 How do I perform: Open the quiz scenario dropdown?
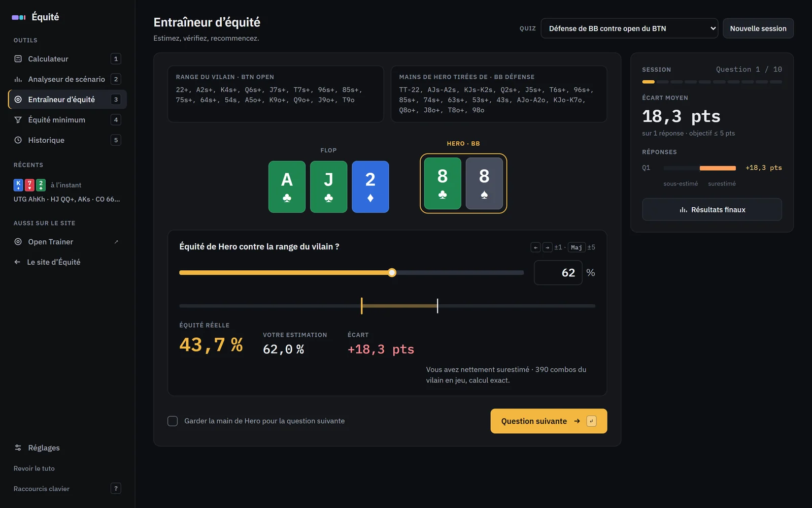click(629, 28)
